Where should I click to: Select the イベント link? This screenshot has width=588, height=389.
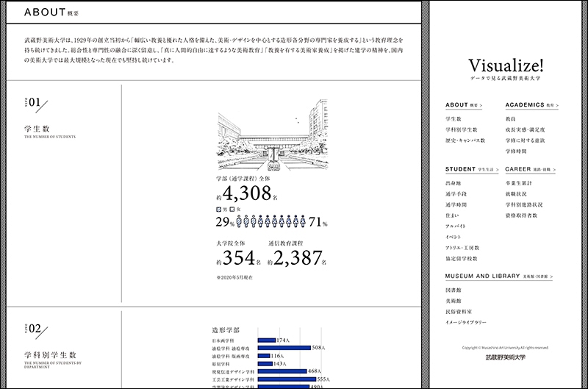[x=453, y=238]
